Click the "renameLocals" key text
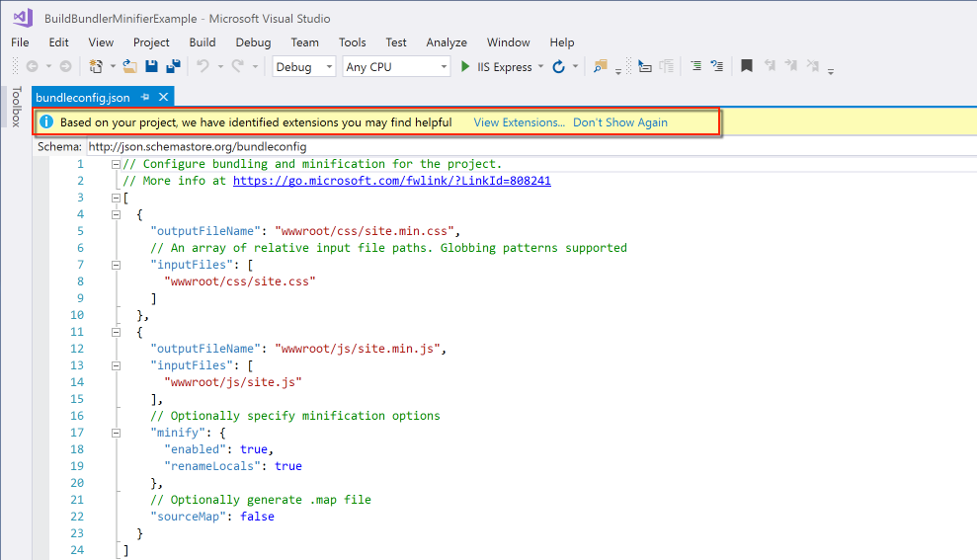This screenshot has height=560, width=977. point(212,466)
